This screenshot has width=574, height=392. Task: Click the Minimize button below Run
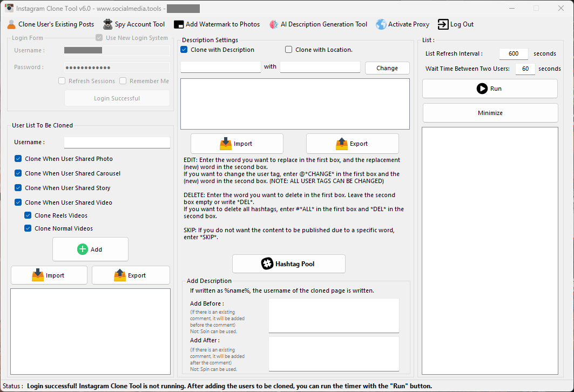pos(490,113)
